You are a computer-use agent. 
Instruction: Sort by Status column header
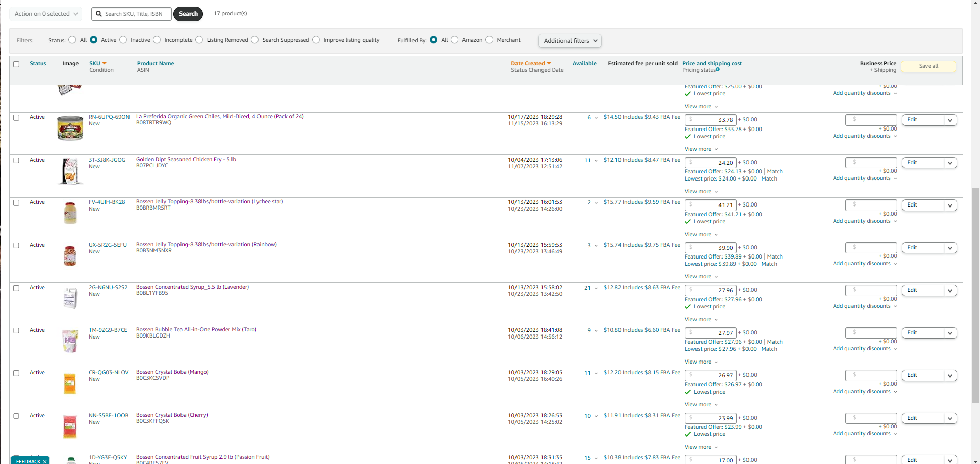coord(38,64)
